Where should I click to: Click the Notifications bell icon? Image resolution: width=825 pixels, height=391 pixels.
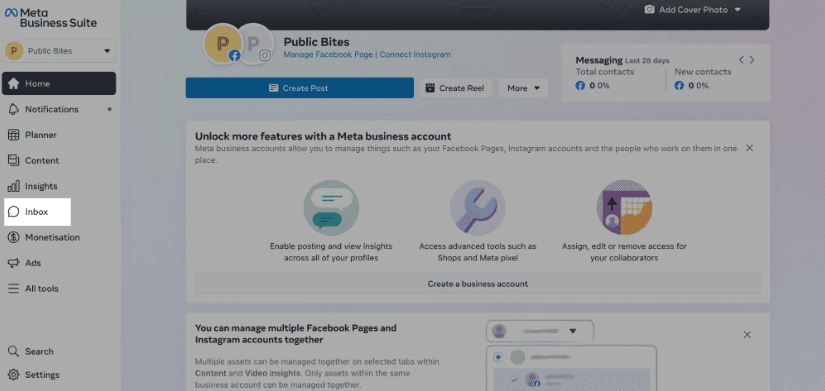coord(14,109)
